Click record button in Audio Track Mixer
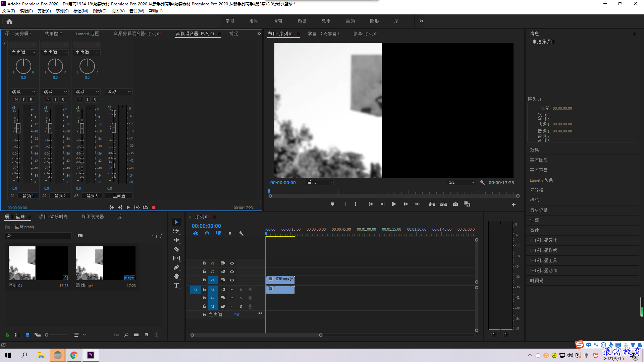 [x=154, y=207]
